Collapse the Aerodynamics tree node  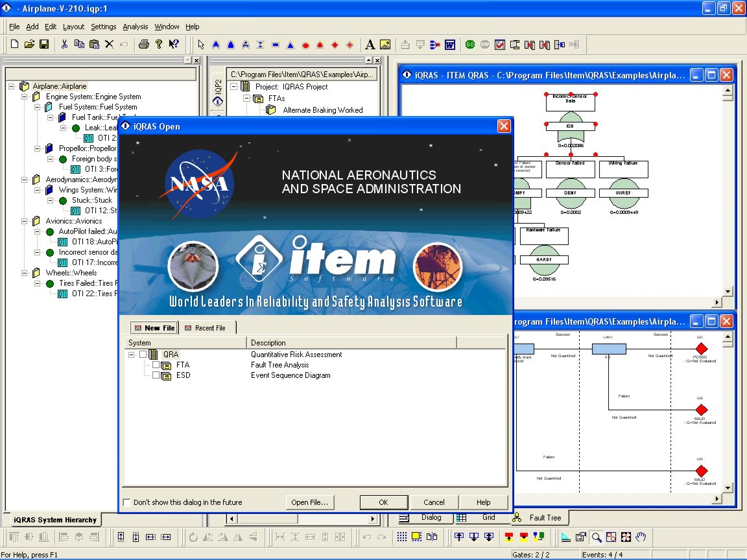[x=24, y=180]
